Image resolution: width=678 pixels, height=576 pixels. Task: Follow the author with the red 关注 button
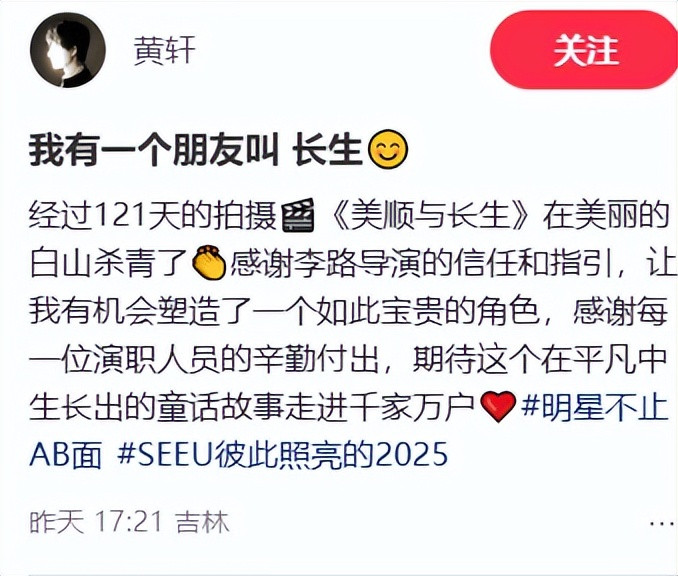point(584,50)
